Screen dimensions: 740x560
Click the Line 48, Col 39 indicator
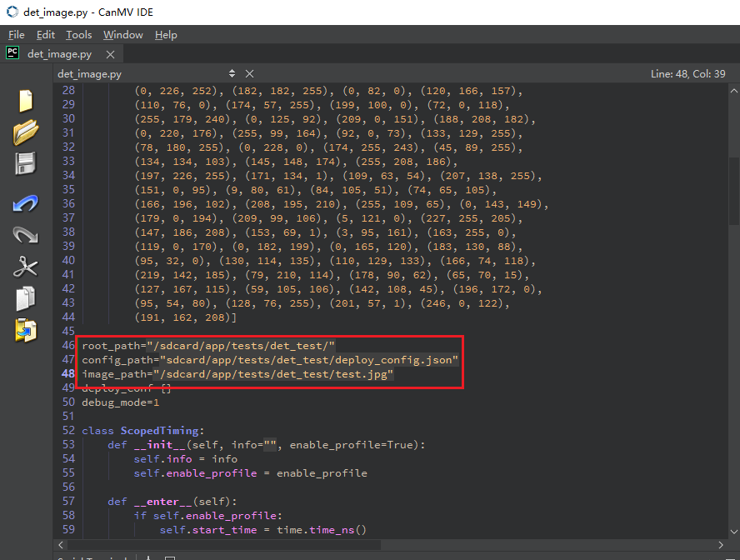(687, 74)
